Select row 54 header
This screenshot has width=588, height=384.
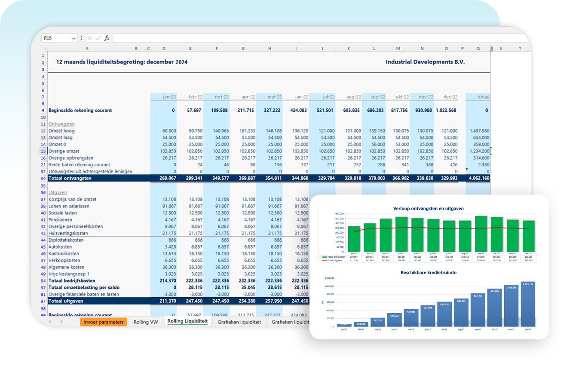tap(43, 280)
